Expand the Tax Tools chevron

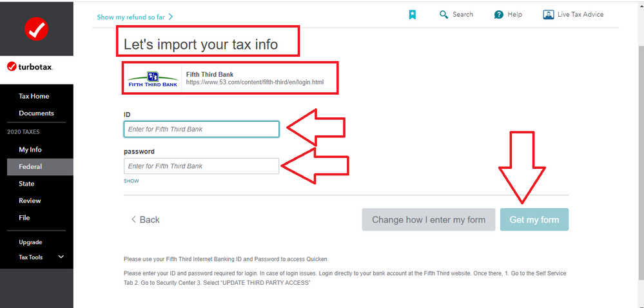61,257
